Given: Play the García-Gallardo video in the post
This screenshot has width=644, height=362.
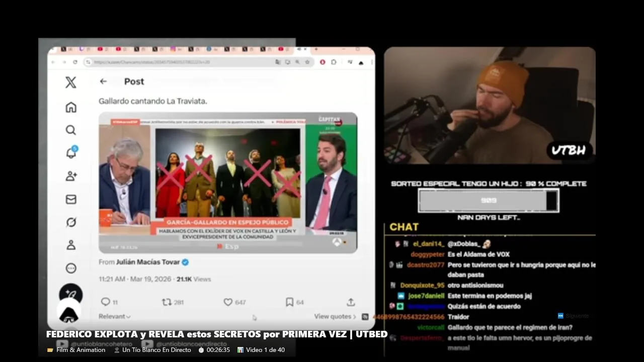Looking at the screenshot, I should [228, 183].
